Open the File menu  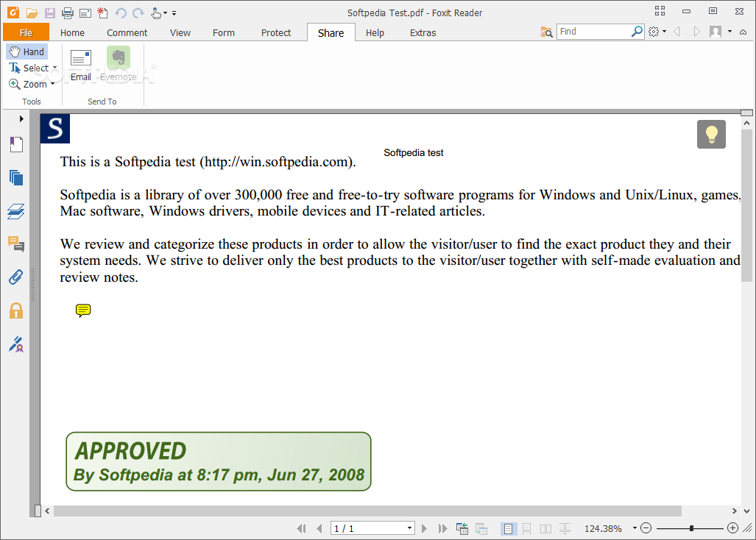pos(26,32)
